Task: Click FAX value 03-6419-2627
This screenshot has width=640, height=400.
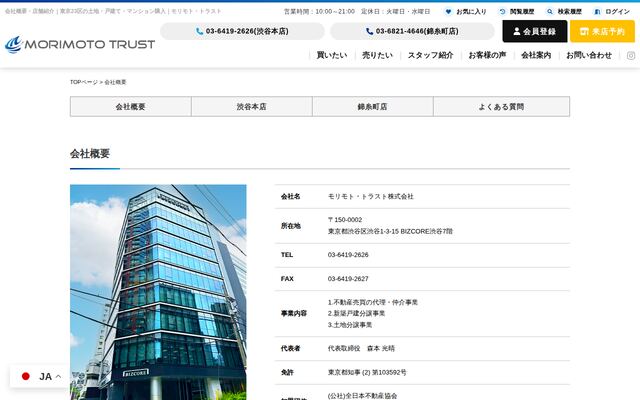Action: [348, 279]
